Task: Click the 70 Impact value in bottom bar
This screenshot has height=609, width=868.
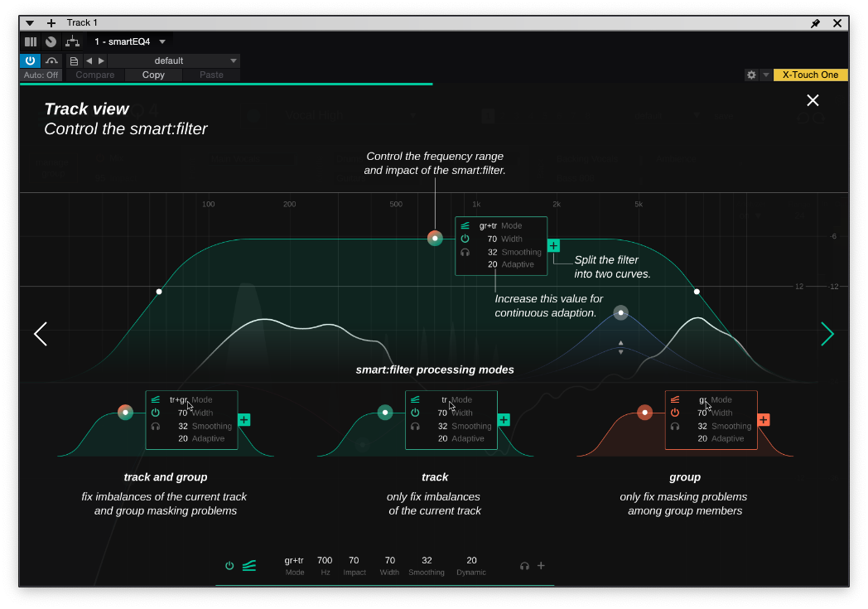Action: [354, 561]
